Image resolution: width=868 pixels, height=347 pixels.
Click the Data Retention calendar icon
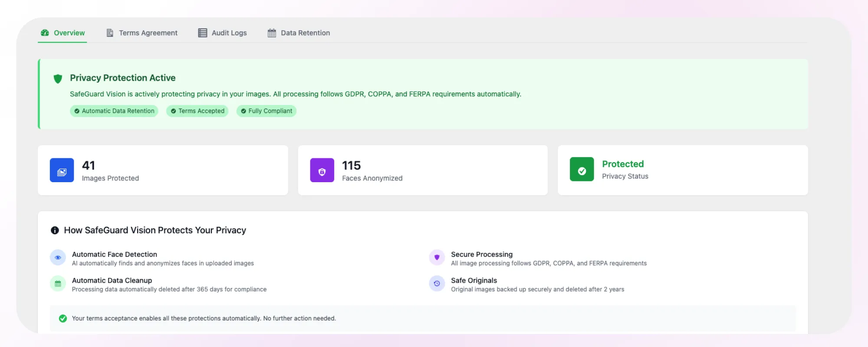pos(272,33)
